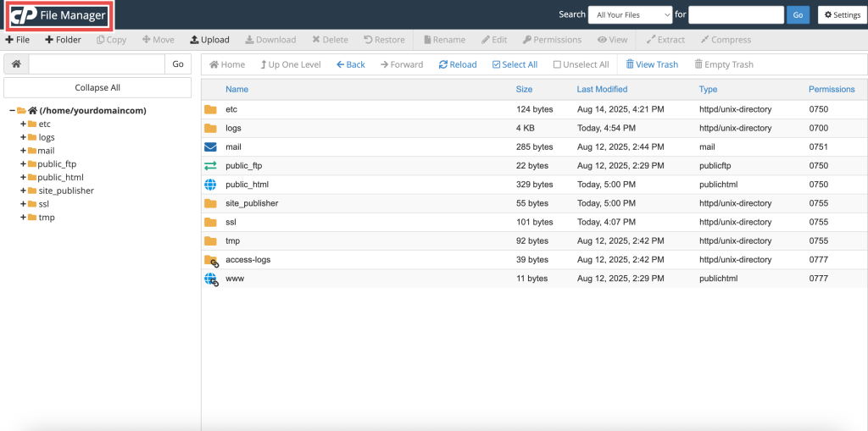This screenshot has width=868, height=431.
Task: Expand the public_ftp tree node
Action: coord(23,163)
